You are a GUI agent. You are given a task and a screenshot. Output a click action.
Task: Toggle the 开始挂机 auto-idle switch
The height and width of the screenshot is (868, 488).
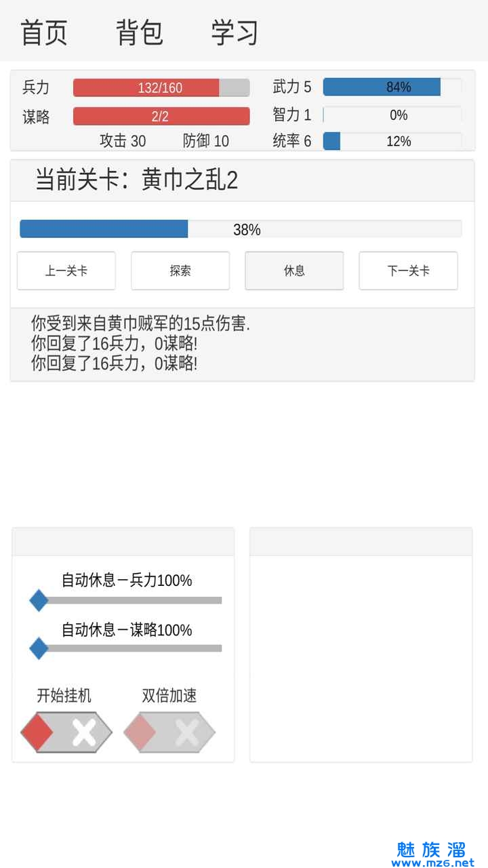coord(66,732)
